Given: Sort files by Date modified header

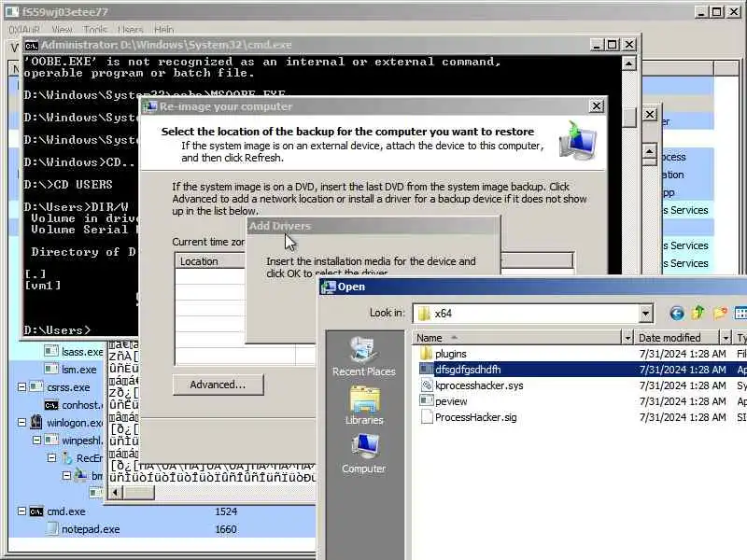Looking at the screenshot, I should coord(677,338).
